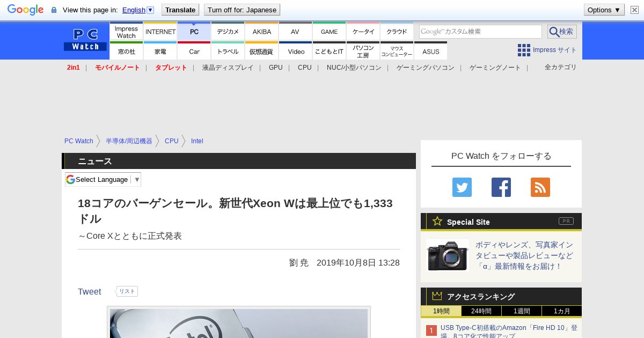Select the 24時間 ranking tab

(x=481, y=311)
